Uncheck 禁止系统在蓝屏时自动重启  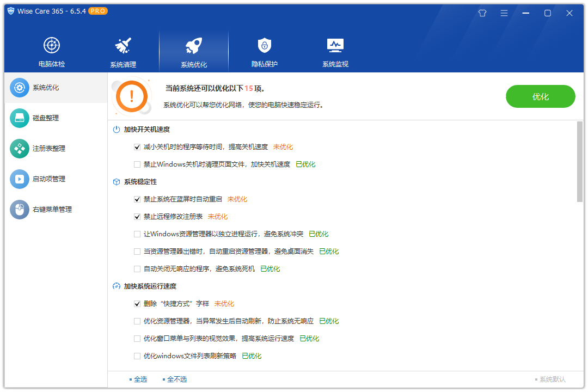coord(137,199)
